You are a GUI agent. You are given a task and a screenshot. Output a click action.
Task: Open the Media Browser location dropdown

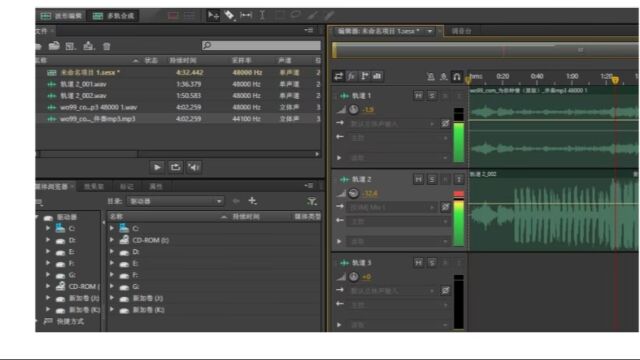pos(176,201)
